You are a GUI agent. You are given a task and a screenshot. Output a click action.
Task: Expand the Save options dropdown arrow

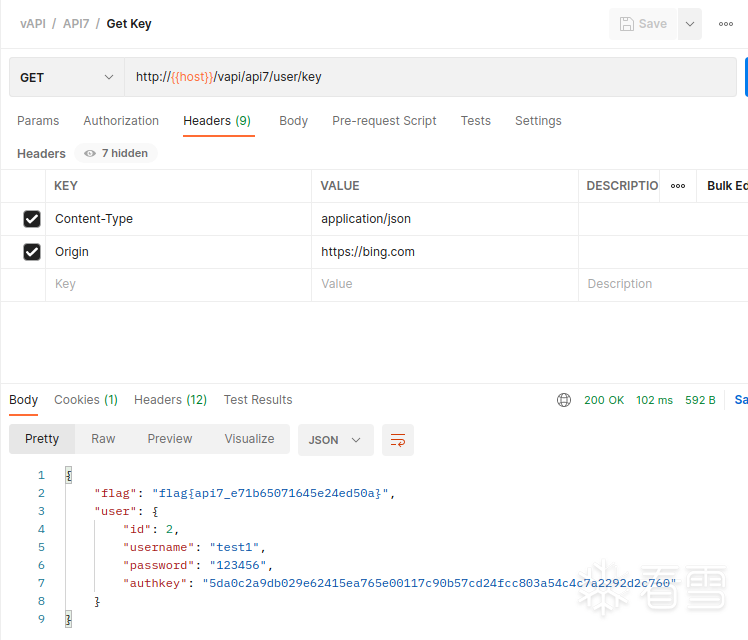click(690, 24)
